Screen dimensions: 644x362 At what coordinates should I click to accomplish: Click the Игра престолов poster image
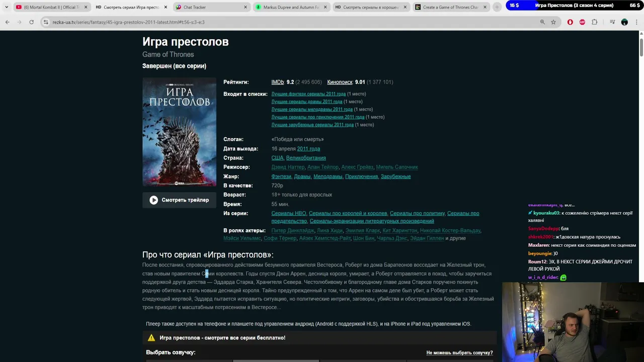point(179,132)
